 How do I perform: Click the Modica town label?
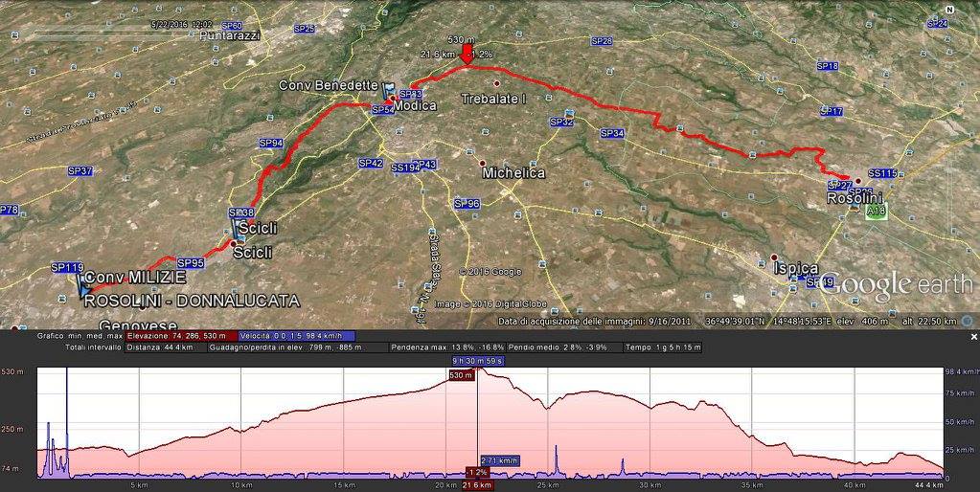[416, 105]
